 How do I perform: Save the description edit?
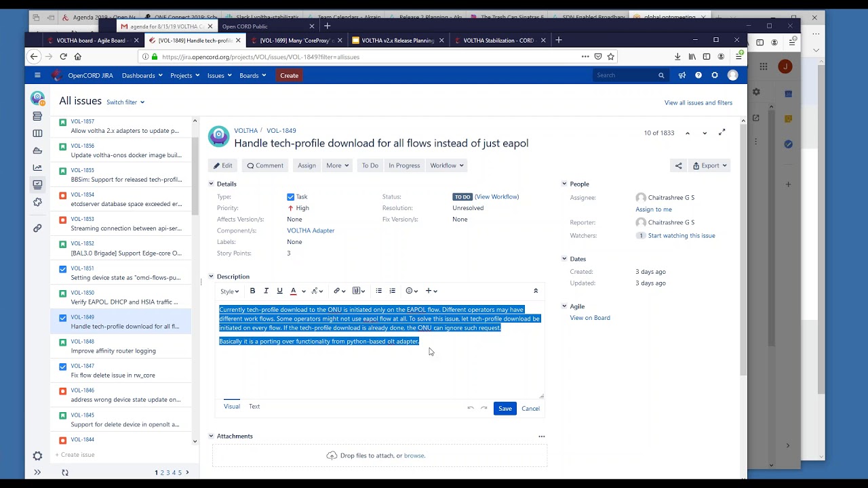click(505, 409)
